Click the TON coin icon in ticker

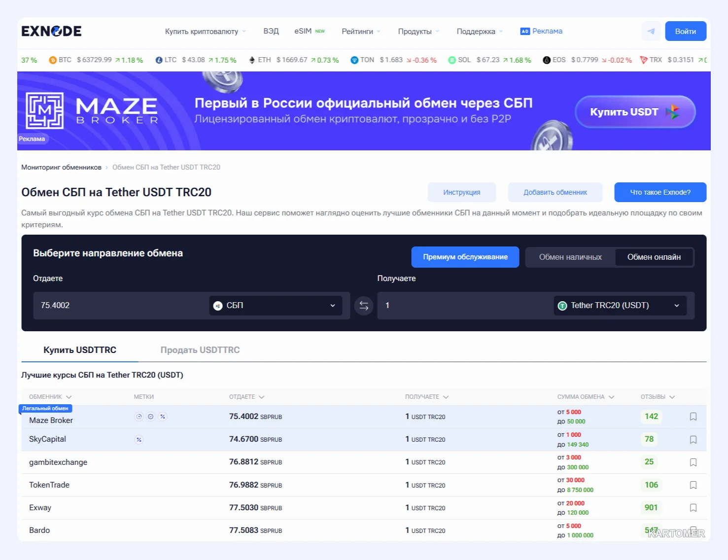[x=354, y=60]
